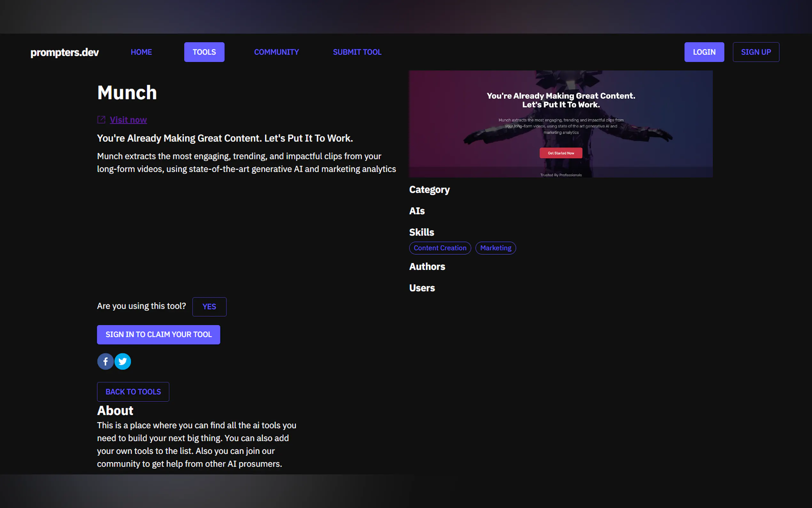Click Sign In to Claim Your Tool
The image size is (812, 508).
[x=159, y=335]
